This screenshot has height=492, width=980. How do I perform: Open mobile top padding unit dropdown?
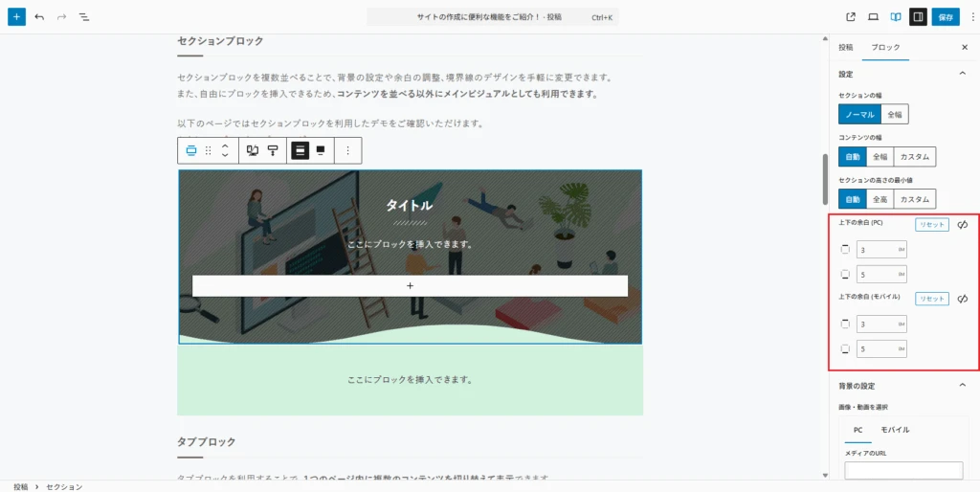(x=902, y=324)
